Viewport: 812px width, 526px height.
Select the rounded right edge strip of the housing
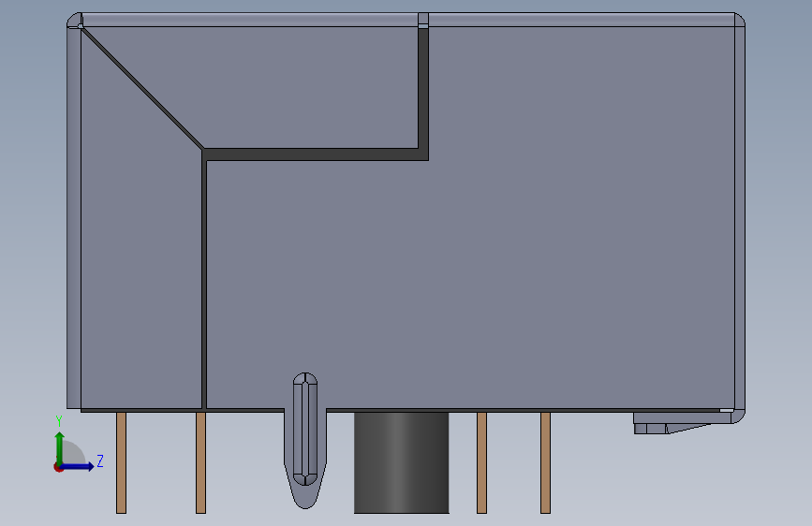pos(740,217)
